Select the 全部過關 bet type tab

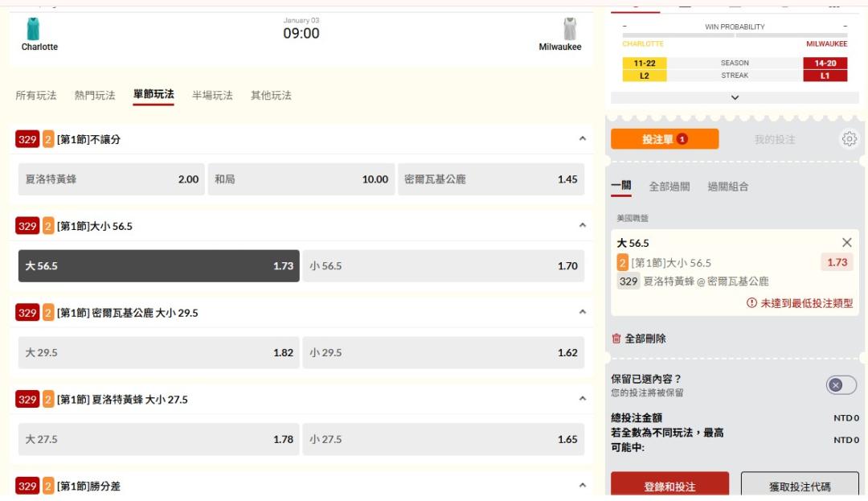[x=669, y=187]
